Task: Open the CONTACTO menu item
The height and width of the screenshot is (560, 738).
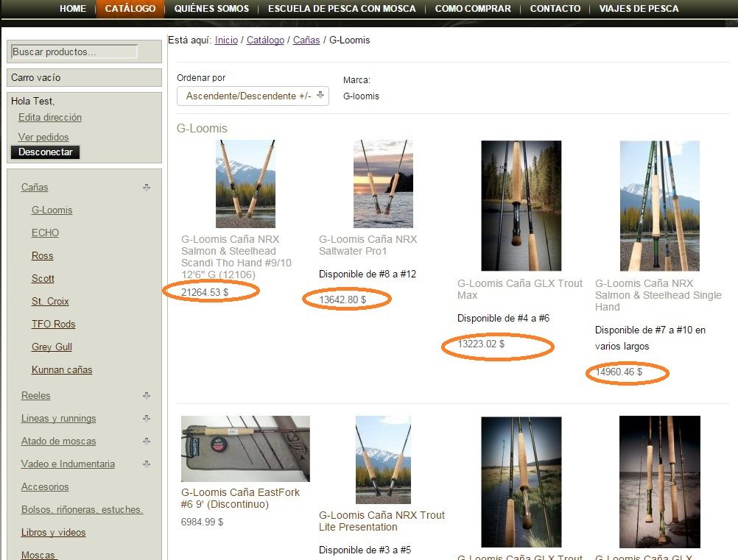Action: point(555,9)
